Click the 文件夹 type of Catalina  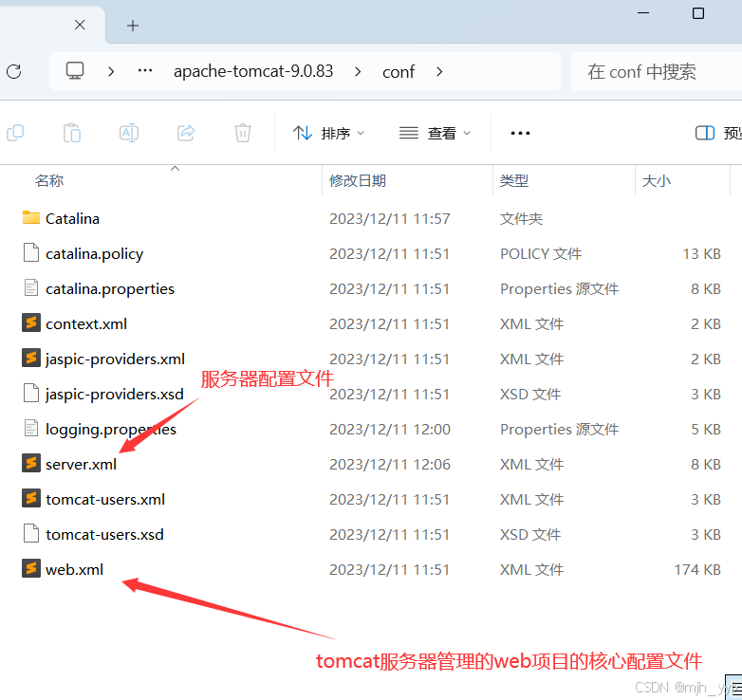(522, 219)
